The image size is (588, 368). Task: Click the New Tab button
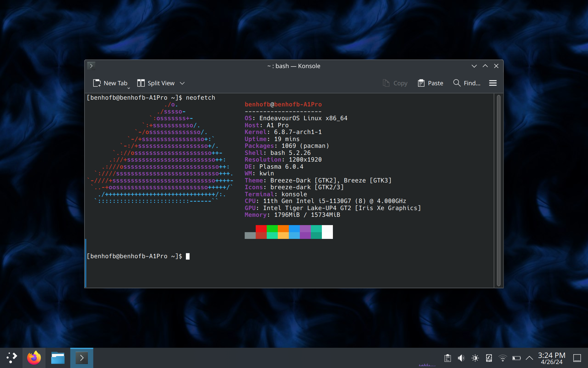pos(110,83)
